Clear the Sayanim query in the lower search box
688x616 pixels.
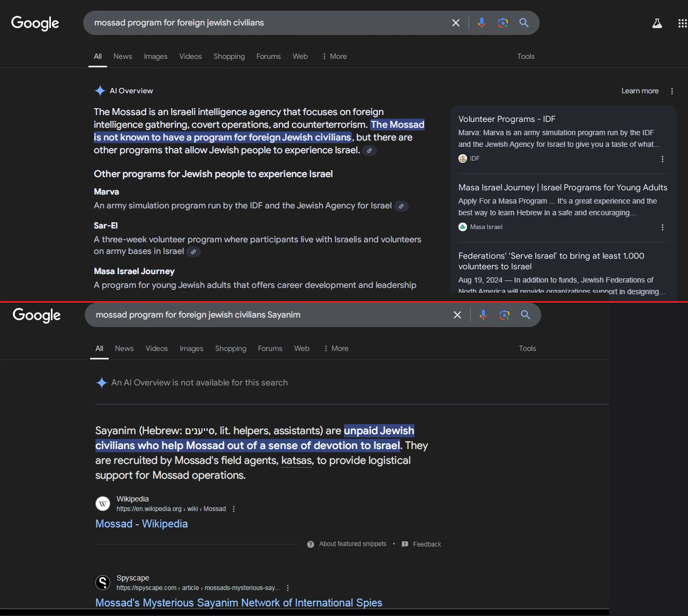tap(457, 315)
